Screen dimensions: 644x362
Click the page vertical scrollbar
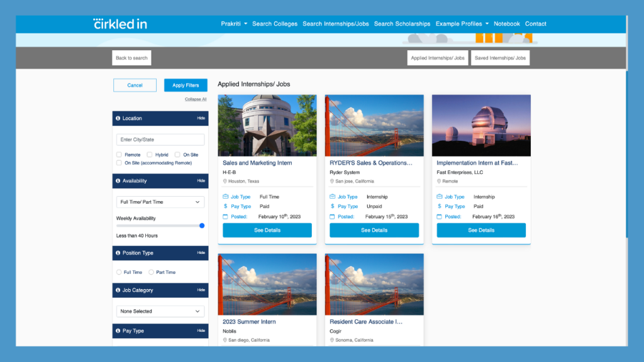click(627, 154)
